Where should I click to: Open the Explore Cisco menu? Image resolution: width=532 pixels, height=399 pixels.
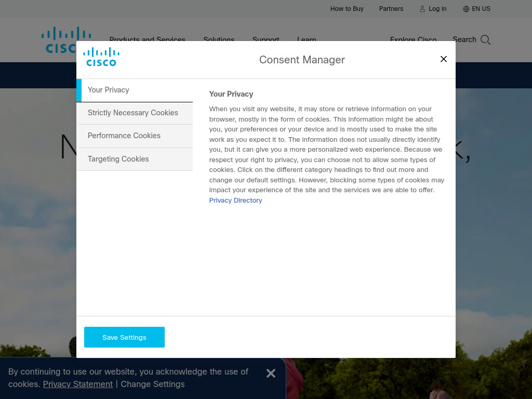coord(413,38)
